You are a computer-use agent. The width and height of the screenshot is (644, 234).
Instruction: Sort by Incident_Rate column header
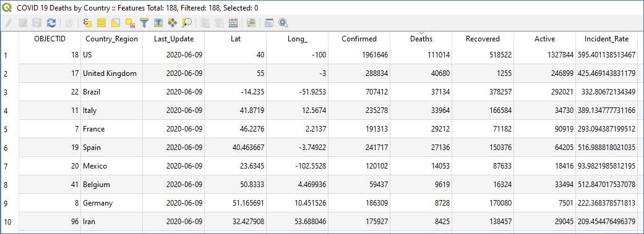pos(607,39)
